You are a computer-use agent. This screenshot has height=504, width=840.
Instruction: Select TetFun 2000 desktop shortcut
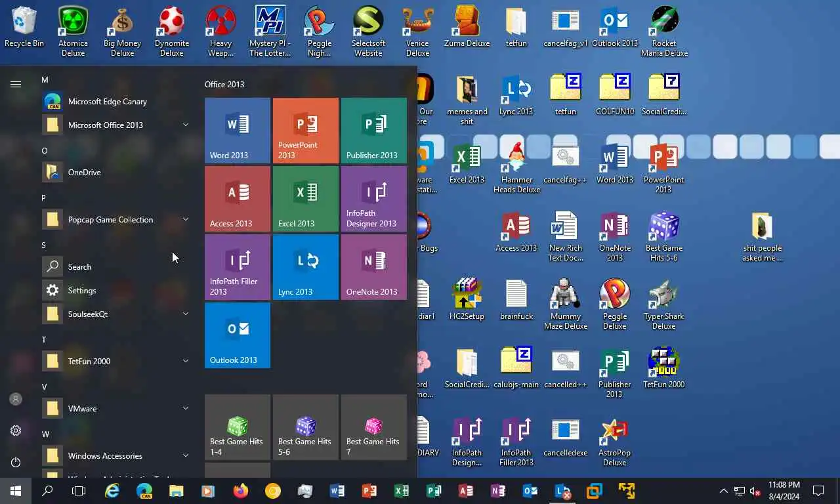pos(664,368)
